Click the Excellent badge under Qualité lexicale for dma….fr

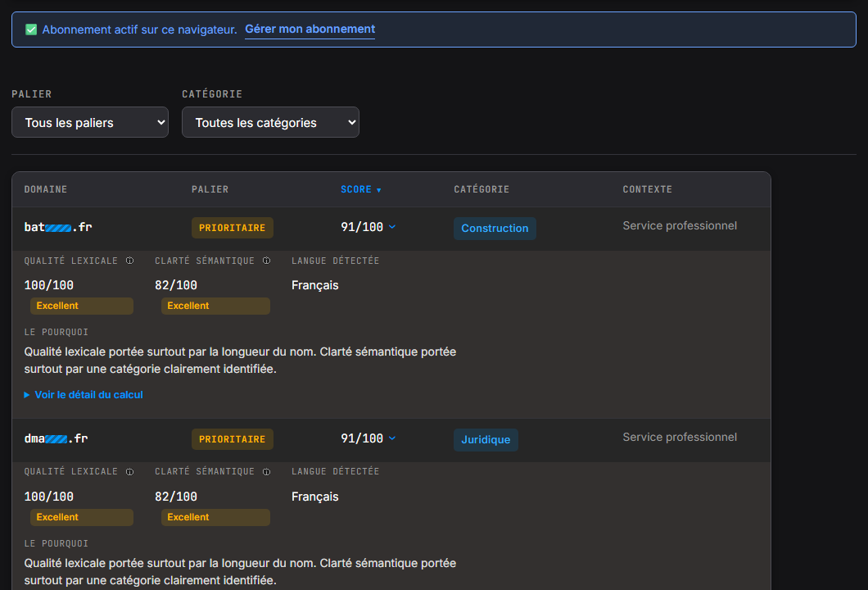tap(82, 517)
